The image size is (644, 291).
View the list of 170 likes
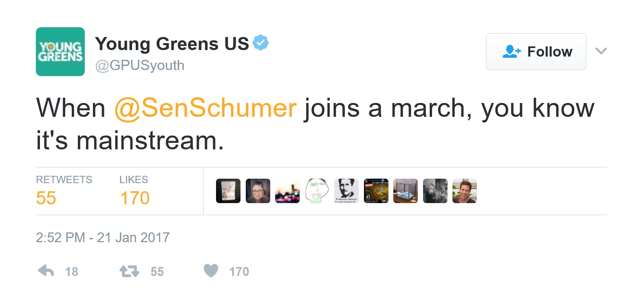(135, 198)
